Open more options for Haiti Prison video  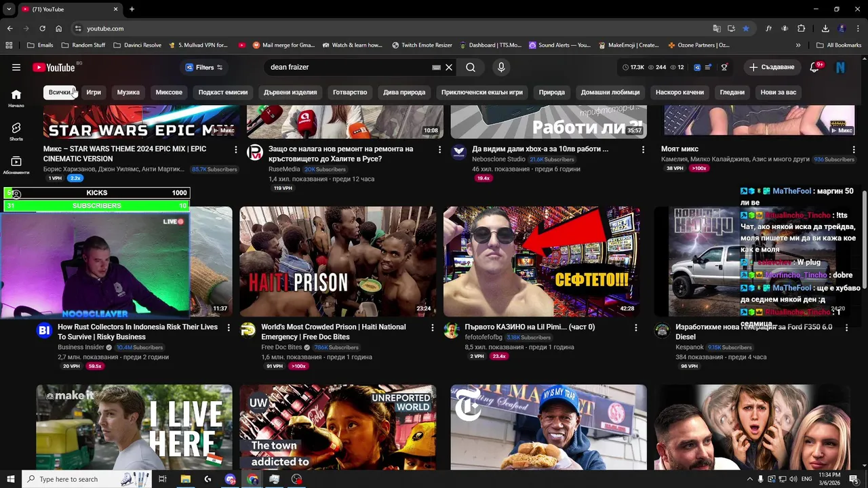pyautogui.click(x=433, y=327)
